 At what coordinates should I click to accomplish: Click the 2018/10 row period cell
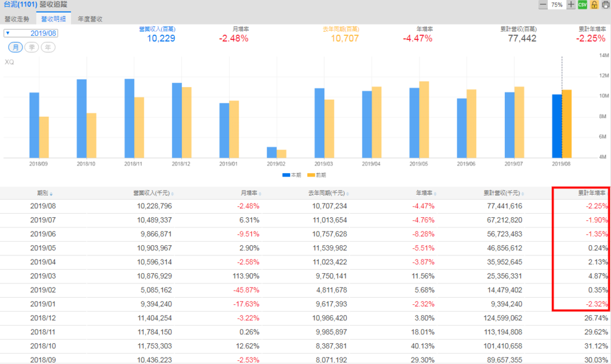[43, 346]
